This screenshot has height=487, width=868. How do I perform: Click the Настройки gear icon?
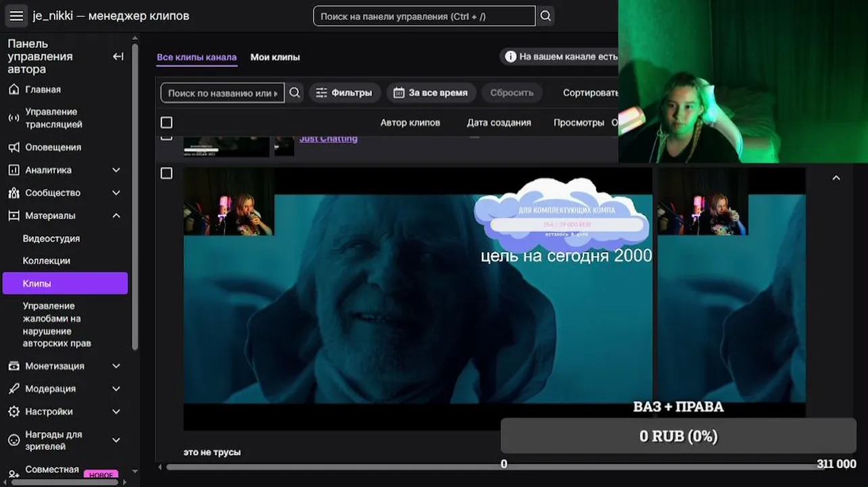pos(14,411)
